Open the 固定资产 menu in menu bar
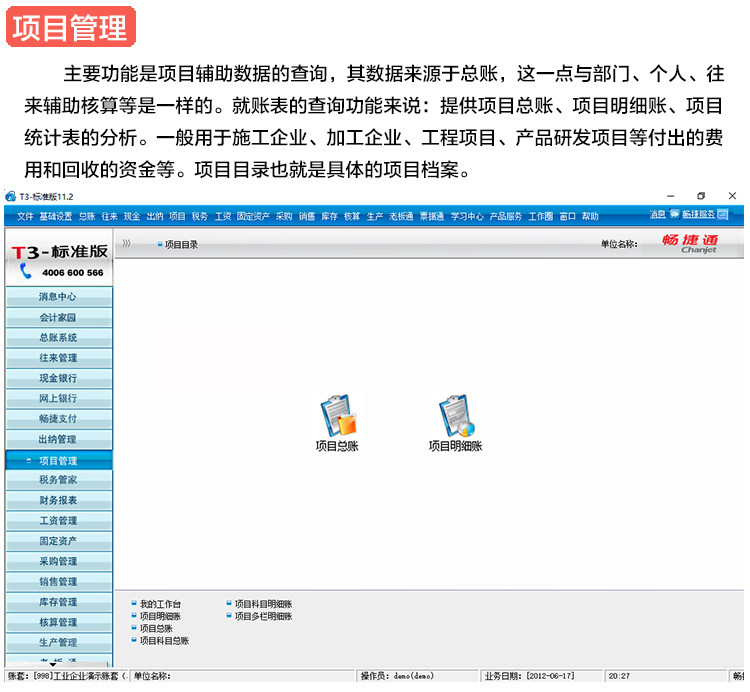 253,216
